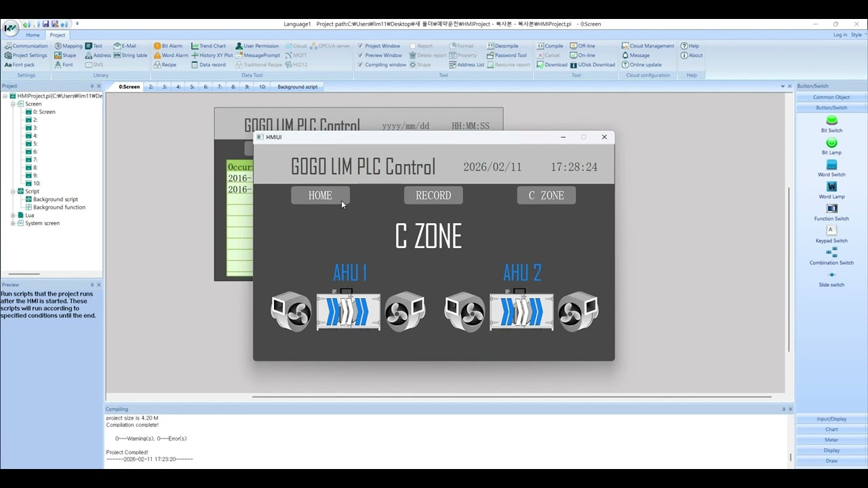Open Project Settings in the ribbon

[26, 56]
